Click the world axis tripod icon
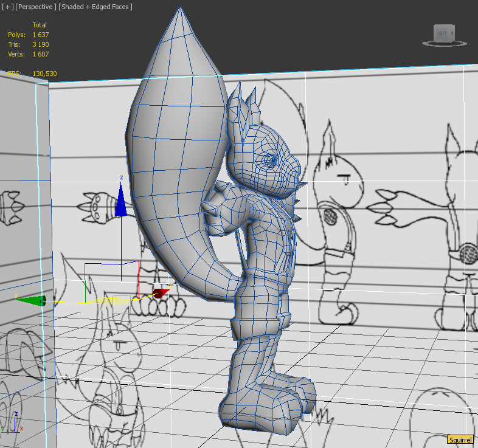Viewport: 478px width, 448px height. tap(12, 423)
